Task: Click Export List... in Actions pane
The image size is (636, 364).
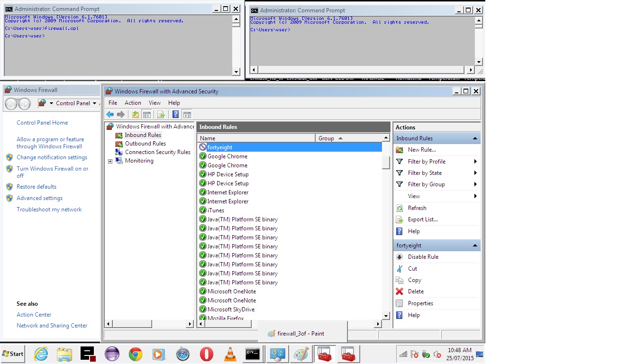Action: tap(423, 219)
